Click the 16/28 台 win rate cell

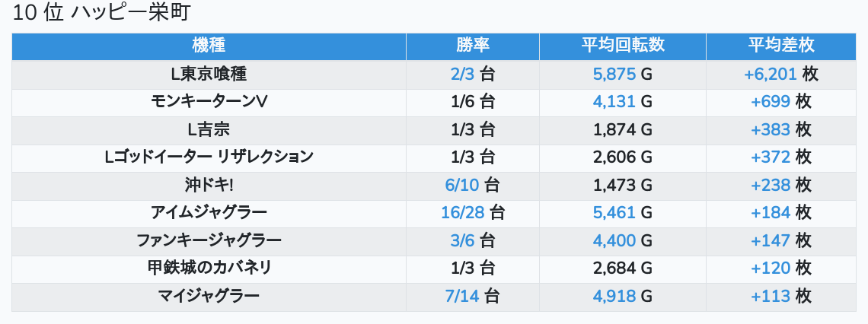coord(473,214)
